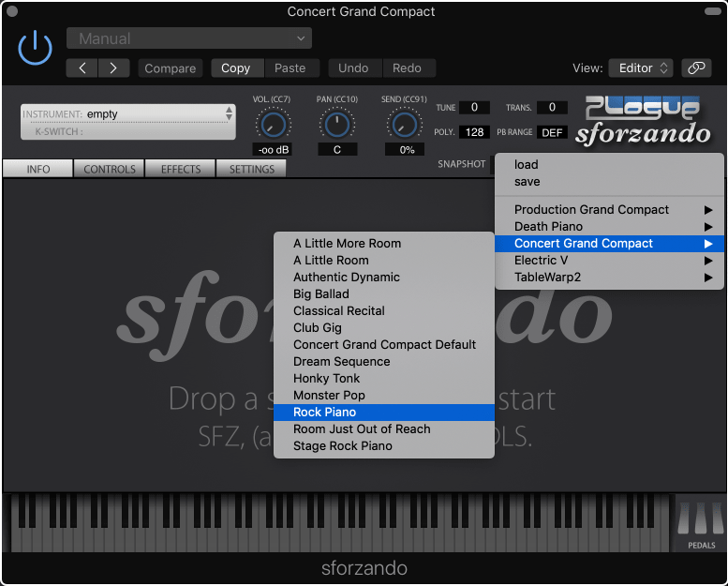Select Room Just Out of Reach snapshot
This screenshot has width=728, height=586.
pos(384,428)
